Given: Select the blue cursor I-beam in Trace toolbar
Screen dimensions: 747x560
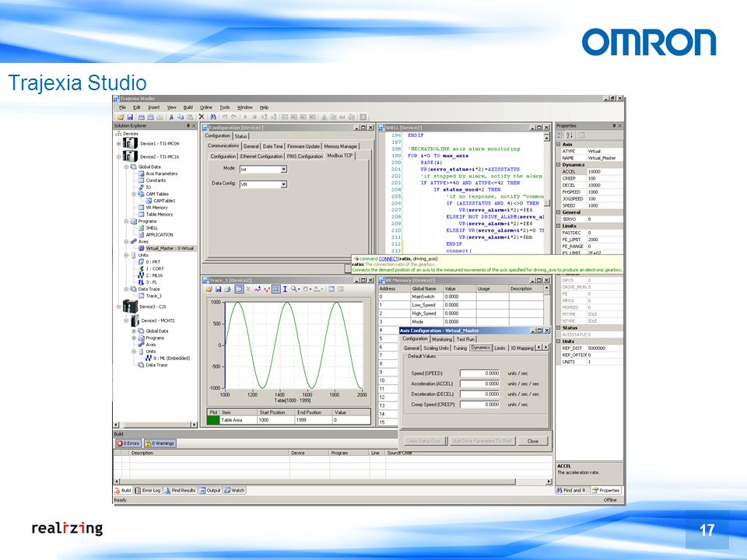Looking at the screenshot, I should [x=285, y=289].
